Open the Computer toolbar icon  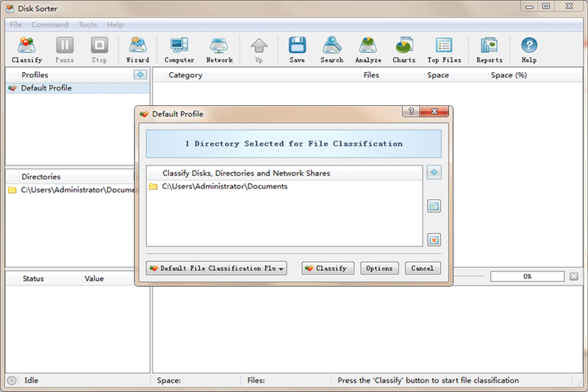pyautogui.click(x=179, y=50)
